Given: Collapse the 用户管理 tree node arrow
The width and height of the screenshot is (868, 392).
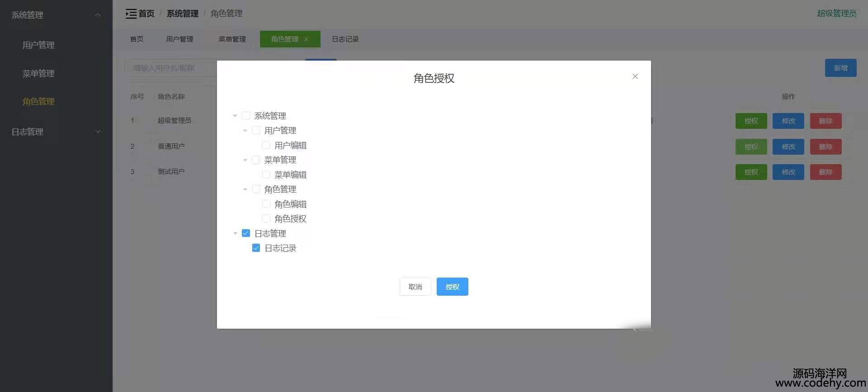Looking at the screenshot, I should (245, 131).
